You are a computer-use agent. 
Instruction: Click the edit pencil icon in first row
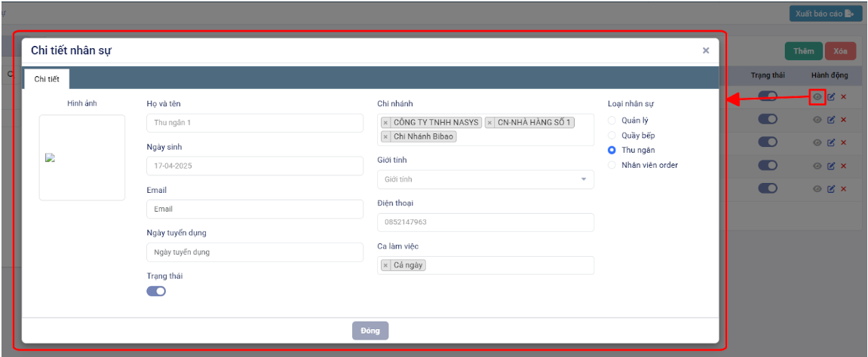pyautogui.click(x=831, y=96)
